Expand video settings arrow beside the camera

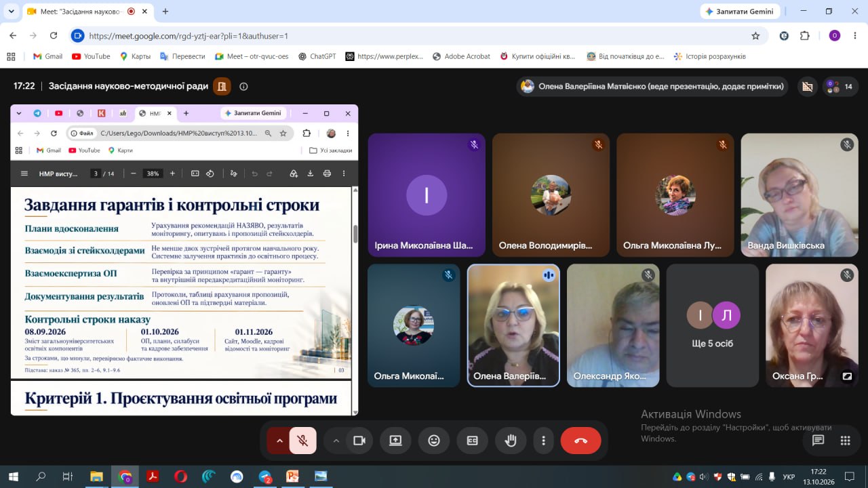tap(335, 441)
